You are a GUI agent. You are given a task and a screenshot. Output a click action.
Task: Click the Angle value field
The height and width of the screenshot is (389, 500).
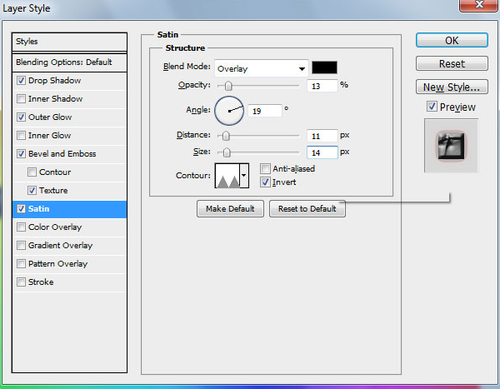265,111
